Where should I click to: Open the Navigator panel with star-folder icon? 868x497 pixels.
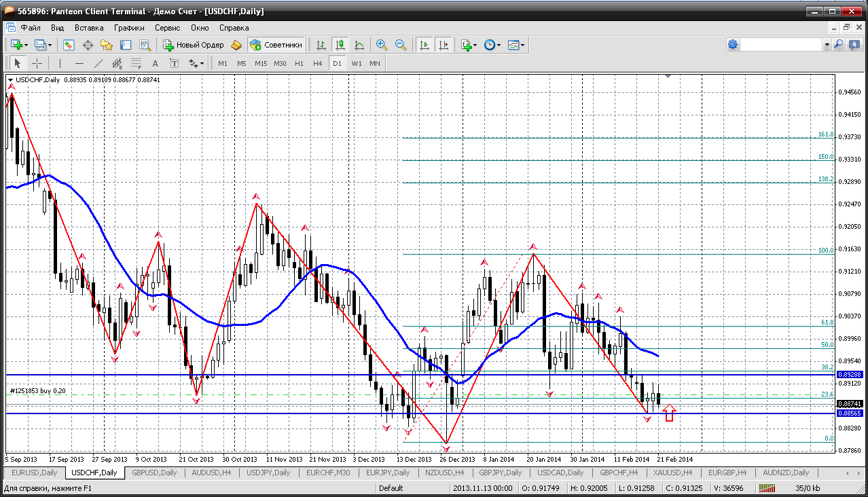point(107,45)
